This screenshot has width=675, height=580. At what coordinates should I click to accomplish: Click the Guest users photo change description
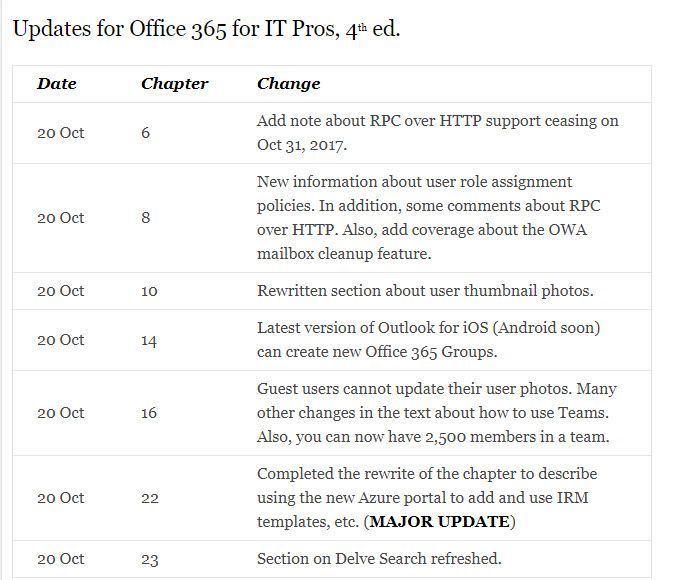(x=437, y=413)
